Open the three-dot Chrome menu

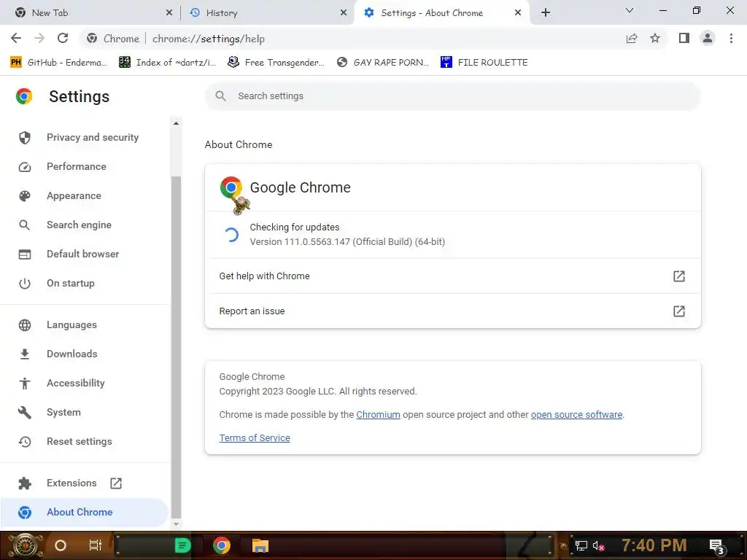tap(731, 38)
